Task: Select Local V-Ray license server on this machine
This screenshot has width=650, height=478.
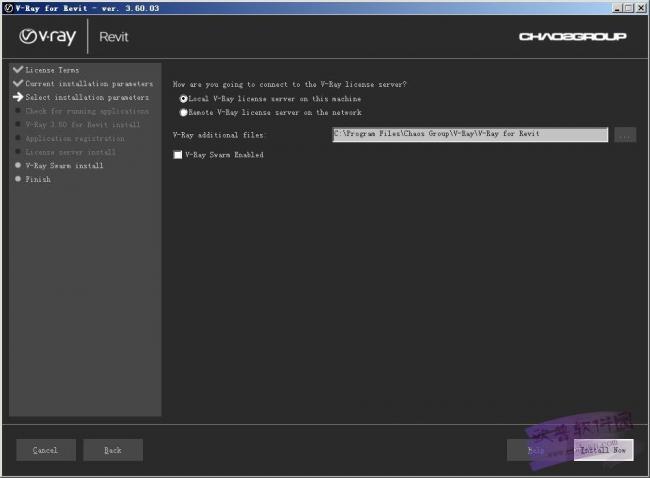Action: (x=183, y=99)
